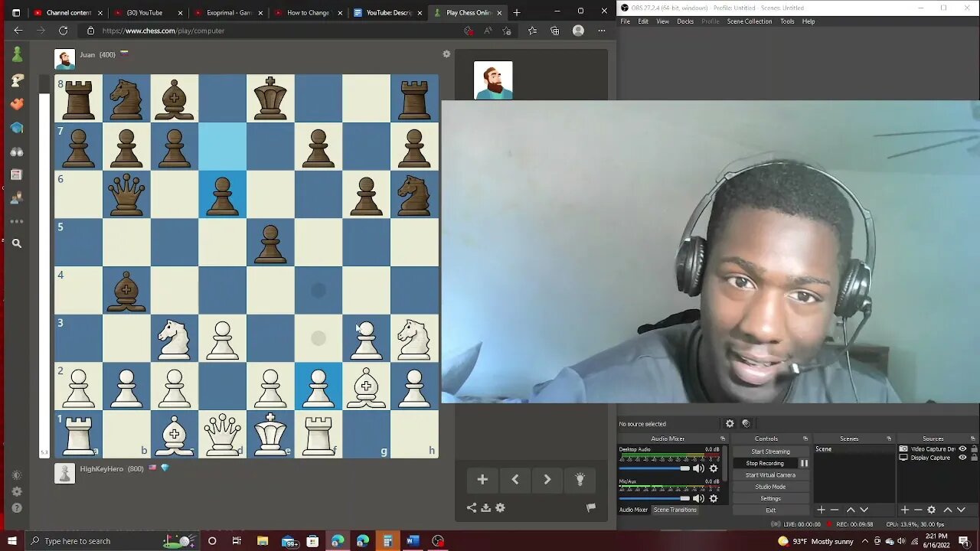The image size is (980, 551).
Task: Open the Chess.com home pawn logo
Action: click(x=17, y=54)
